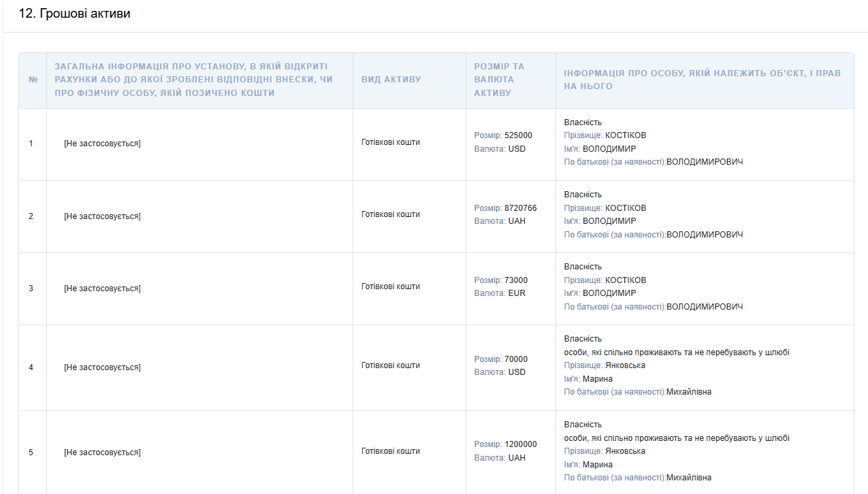868x494 pixels.
Task: Click the "Розмір та валюта активу" header
Action: [x=499, y=80]
